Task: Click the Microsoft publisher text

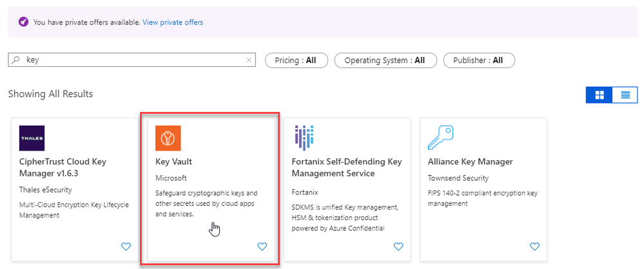Action: [x=171, y=178]
